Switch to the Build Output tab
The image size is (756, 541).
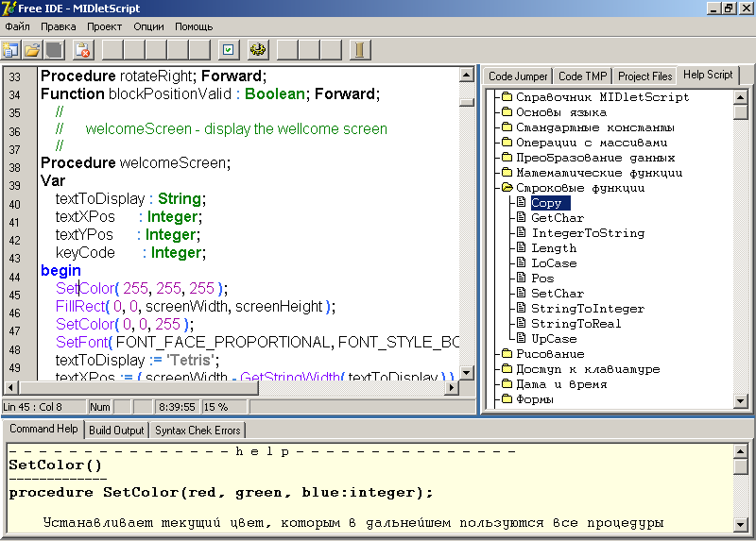click(x=117, y=431)
